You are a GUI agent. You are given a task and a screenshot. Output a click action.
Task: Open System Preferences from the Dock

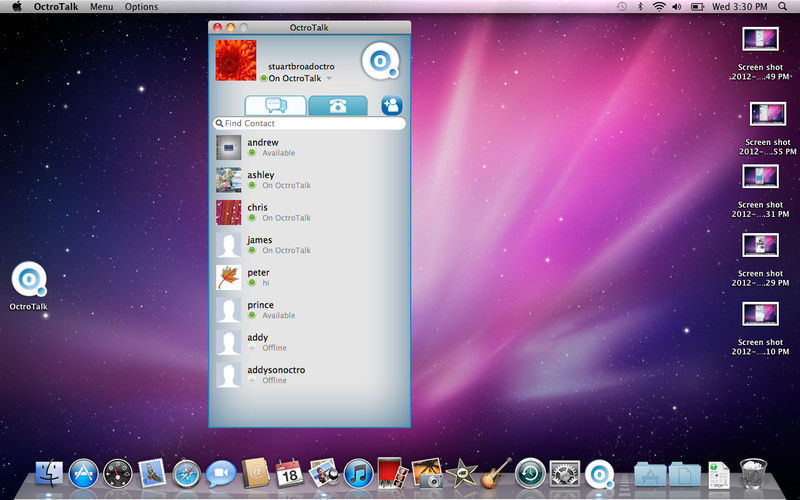click(564, 473)
